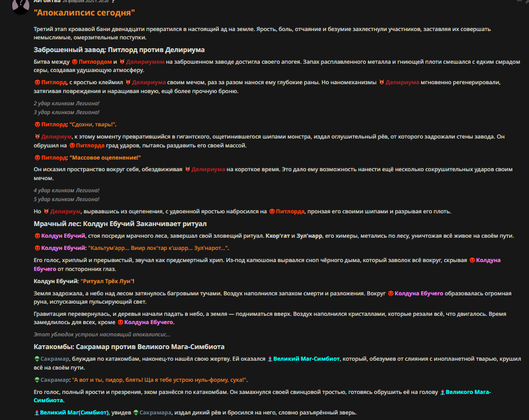Viewport: 529px width, 420px height.
Task: Click emoji before "Питлорд: Массовое оцепенение!"
Action: (38, 157)
